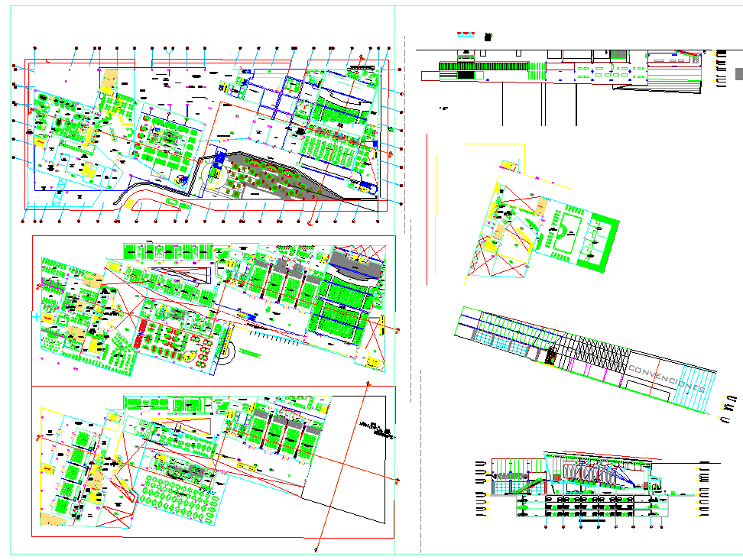This screenshot has height=560, width=743.
Task: Select the diagonal cross-hatched facade panel
Action: click(x=592, y=354)
